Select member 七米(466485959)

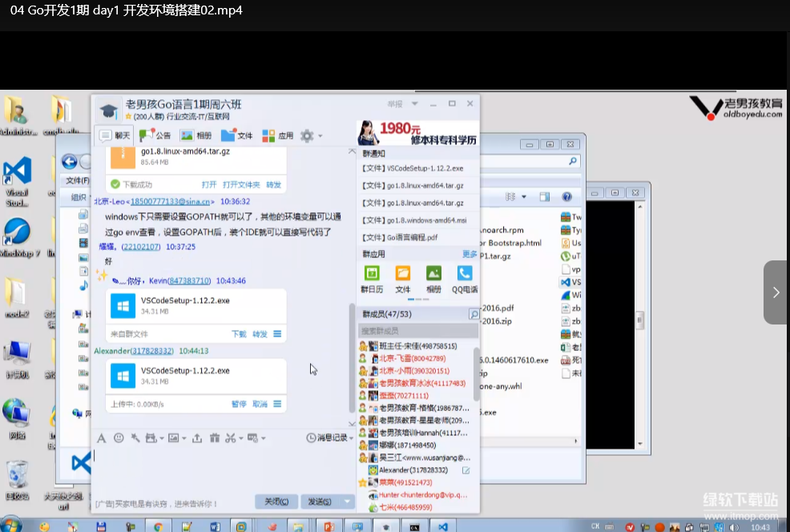click(x=416, y=507)
